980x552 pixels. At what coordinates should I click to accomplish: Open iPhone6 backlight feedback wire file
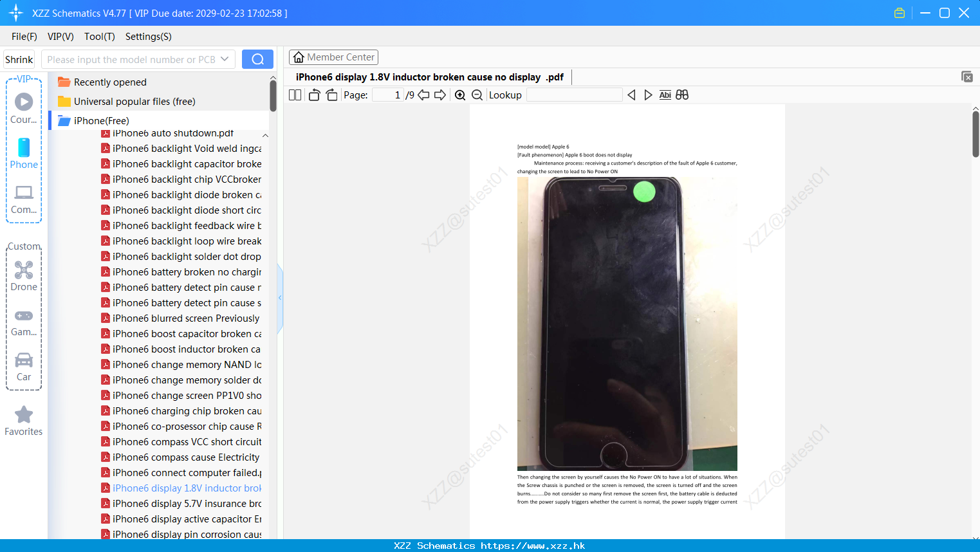pyautogui.click(x=181, y=226)
